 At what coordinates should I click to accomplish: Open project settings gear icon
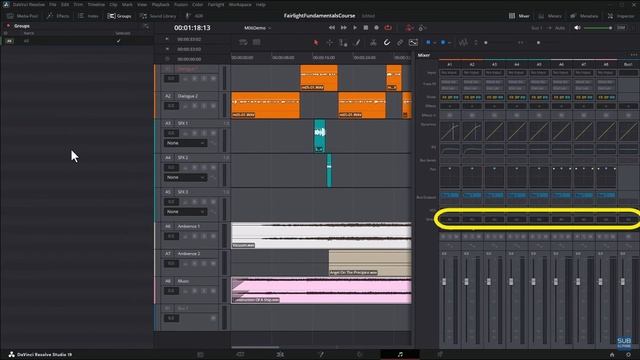pos(628,355)
